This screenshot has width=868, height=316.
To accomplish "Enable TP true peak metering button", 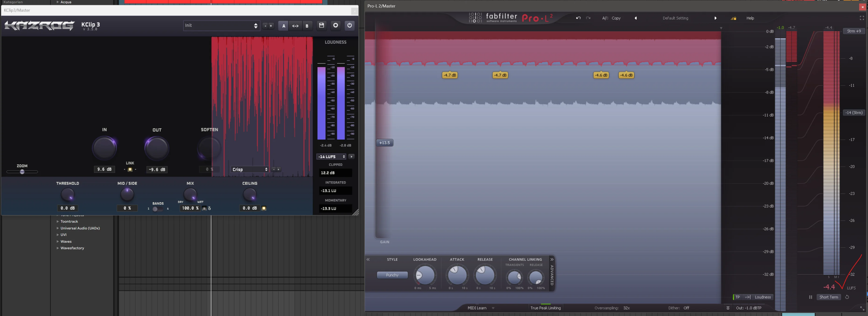I will coord(737,297).
